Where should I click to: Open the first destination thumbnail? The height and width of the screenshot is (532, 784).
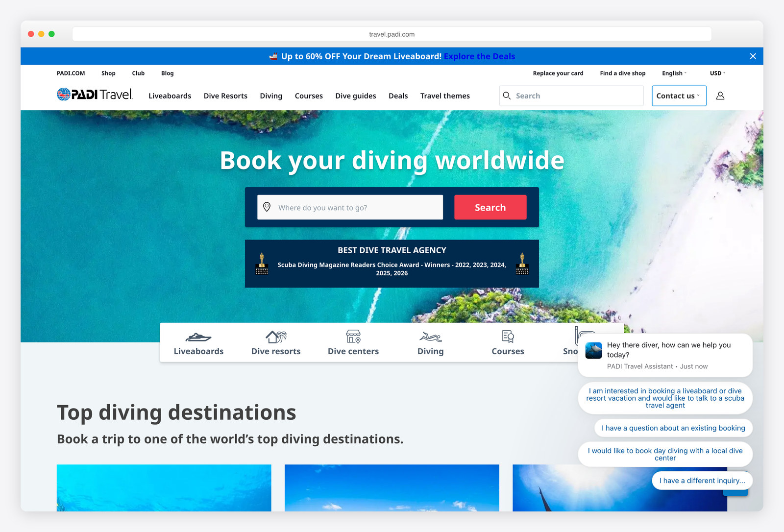point(164,488)
